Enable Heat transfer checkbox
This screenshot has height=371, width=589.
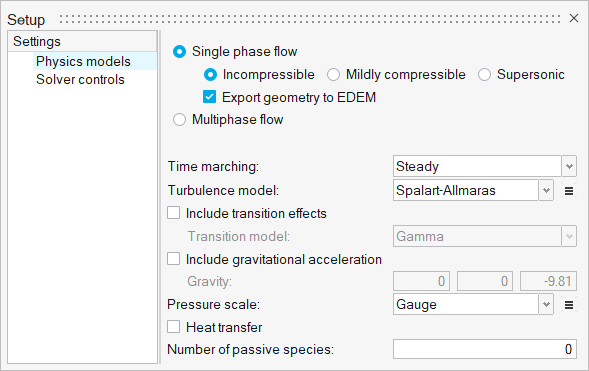click(x=174, y=327)
